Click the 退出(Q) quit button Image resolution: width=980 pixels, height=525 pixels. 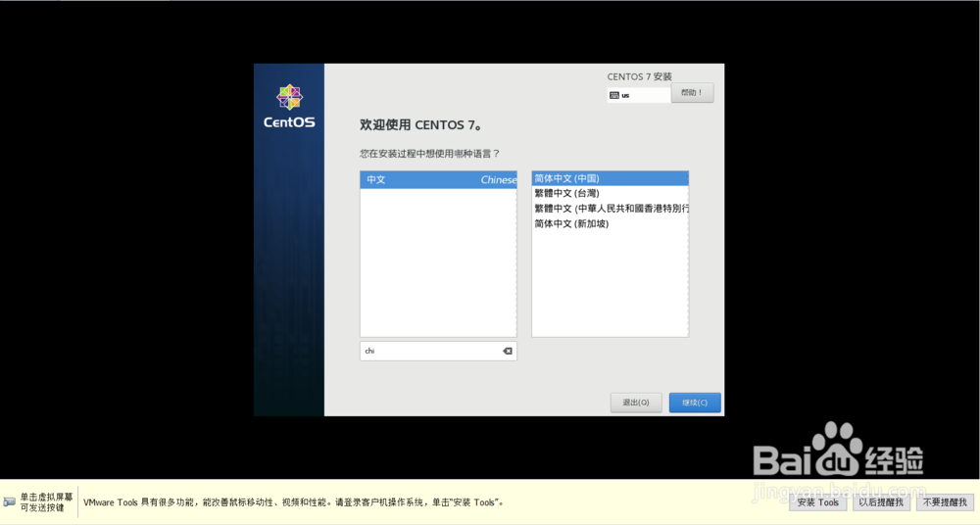[x=636, y=403]
